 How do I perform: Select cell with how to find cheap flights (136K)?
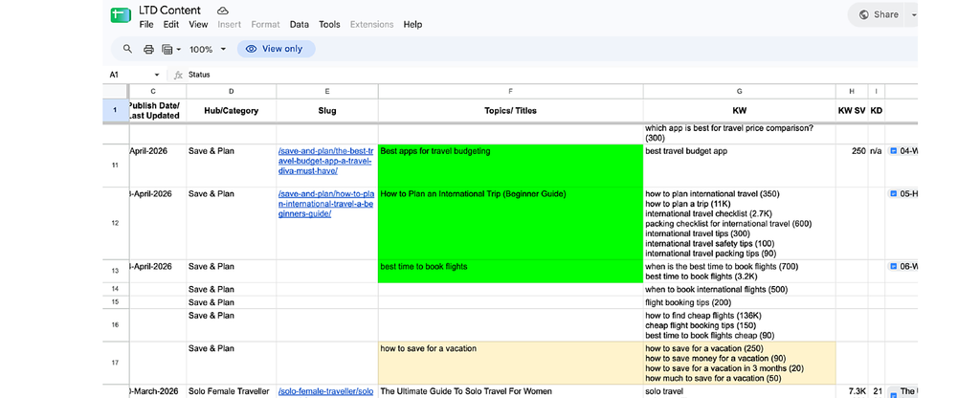pos(740,325)
